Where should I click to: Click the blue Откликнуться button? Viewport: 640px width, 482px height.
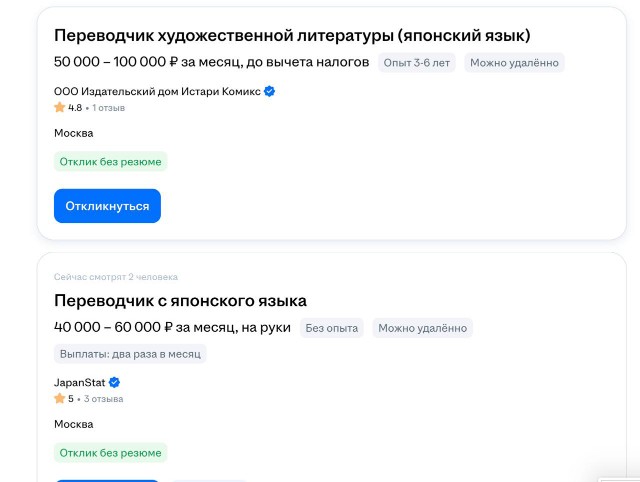click(x=107, y=206)
